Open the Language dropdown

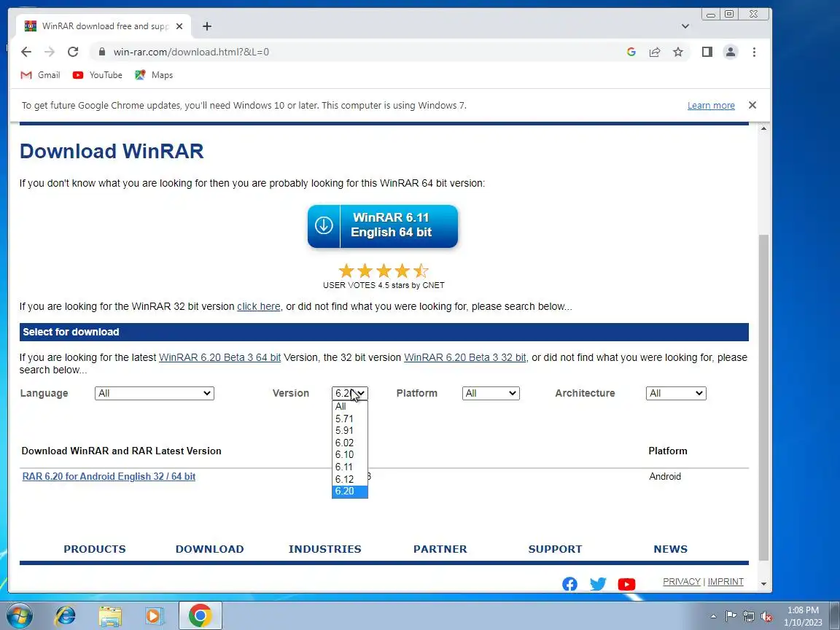coord(155,393)
